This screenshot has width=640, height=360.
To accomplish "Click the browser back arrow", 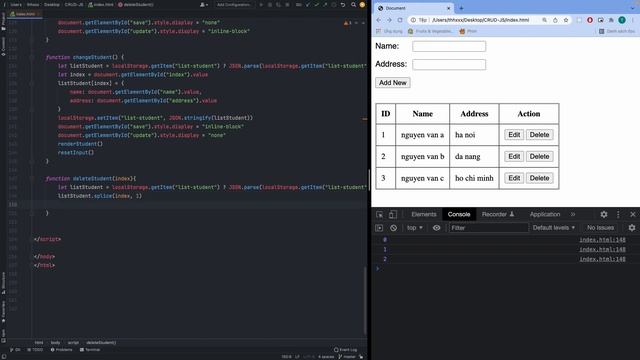I will click(x=378, y=20).
